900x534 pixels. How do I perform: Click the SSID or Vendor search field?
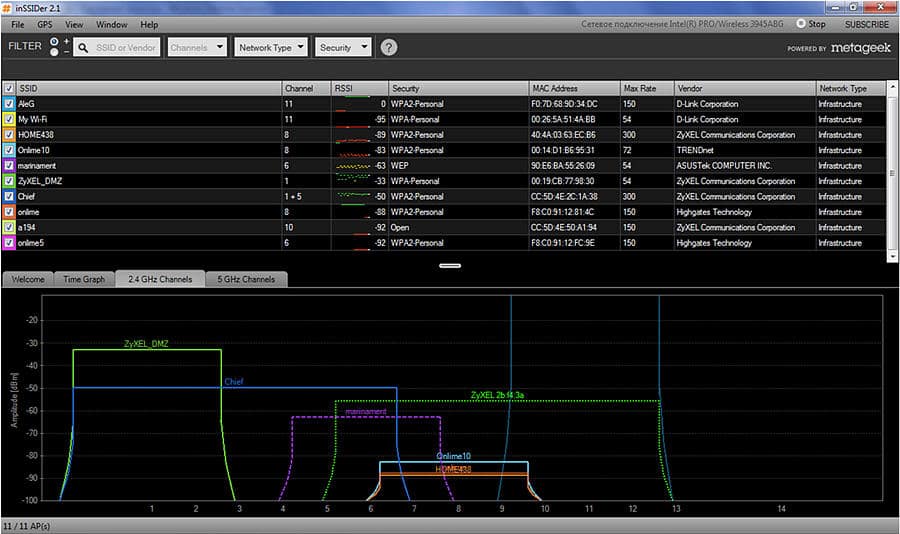(x=125, y=47)
